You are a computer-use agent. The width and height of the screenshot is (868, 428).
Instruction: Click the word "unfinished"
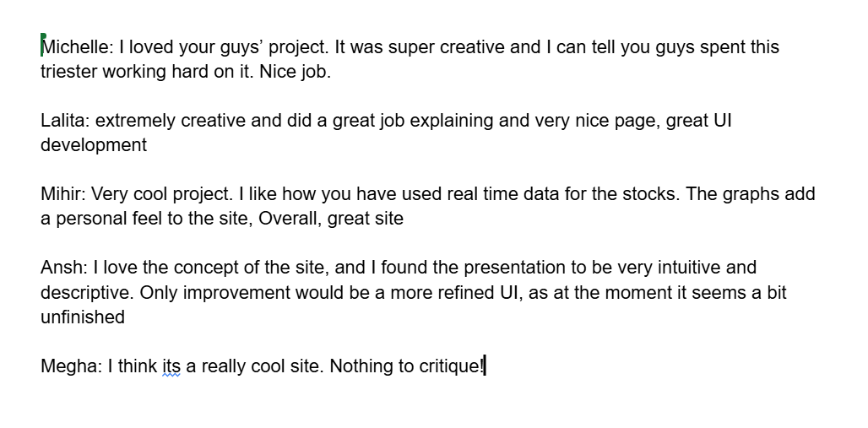(83, 317)
